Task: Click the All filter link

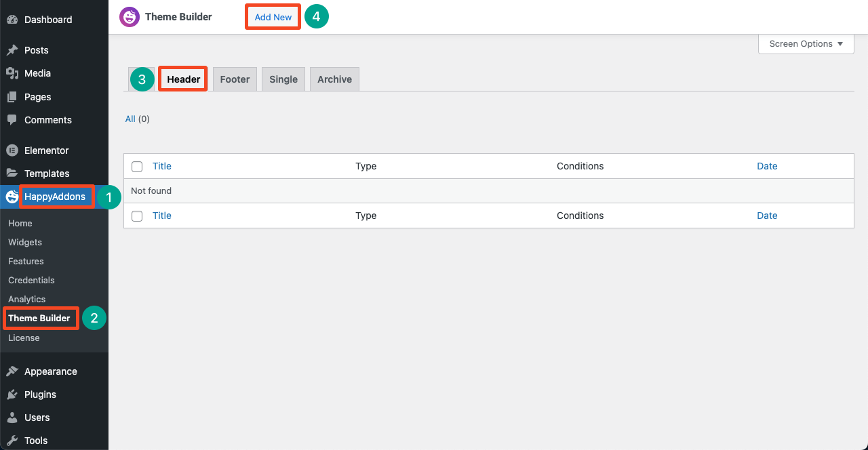Action: click(130, 119)
